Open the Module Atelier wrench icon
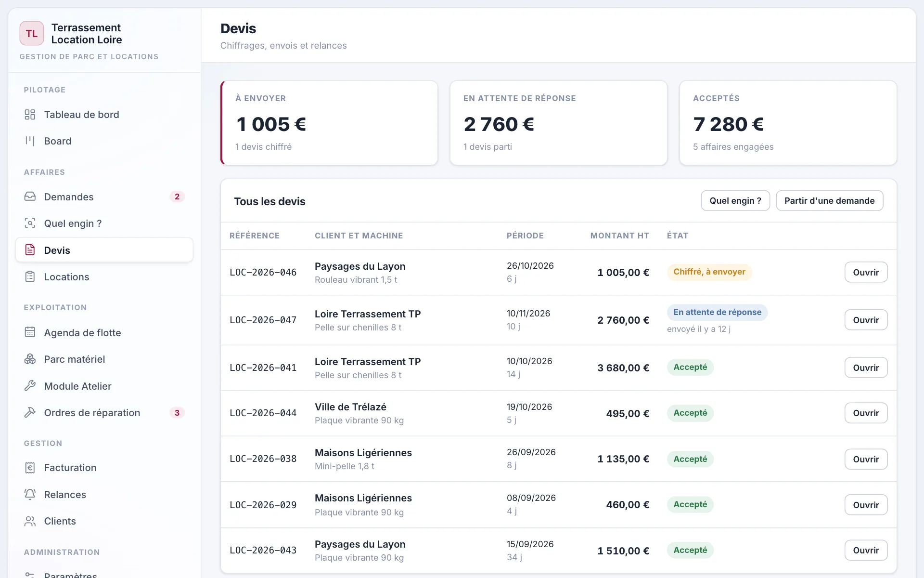This screenshot has height=578, width=924. pos(30,386)
